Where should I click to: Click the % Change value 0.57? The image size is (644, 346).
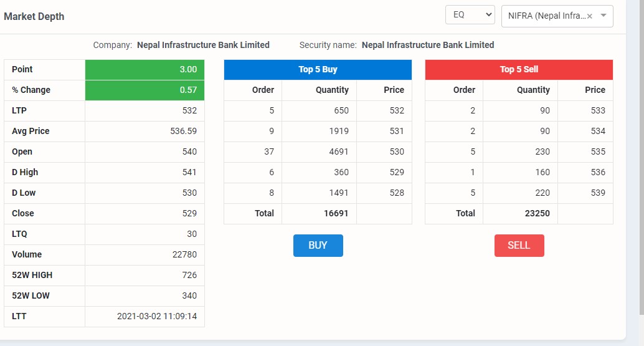pos(188,90)
